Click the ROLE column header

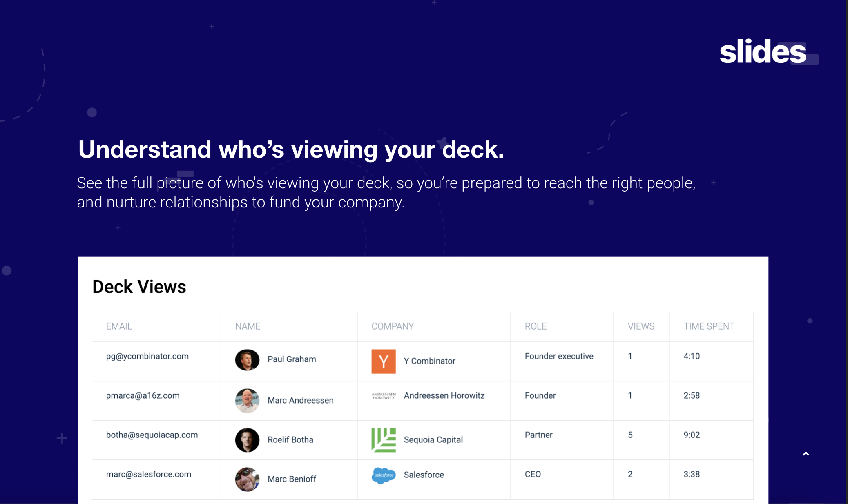536,326
